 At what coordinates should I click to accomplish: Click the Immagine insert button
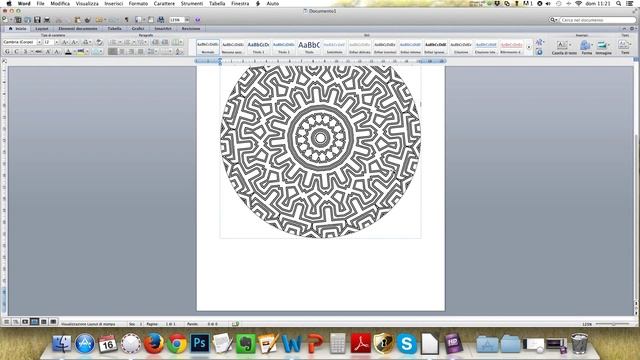(603, 47)
